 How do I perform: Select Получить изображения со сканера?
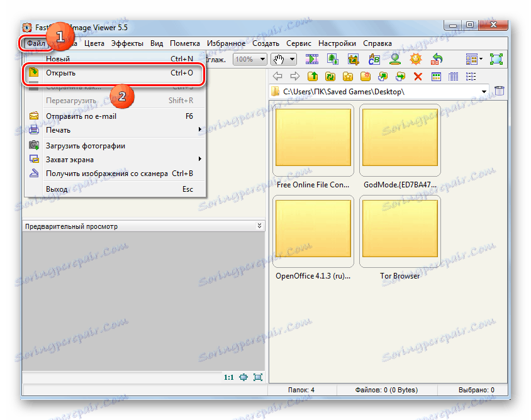pos(115,174)
